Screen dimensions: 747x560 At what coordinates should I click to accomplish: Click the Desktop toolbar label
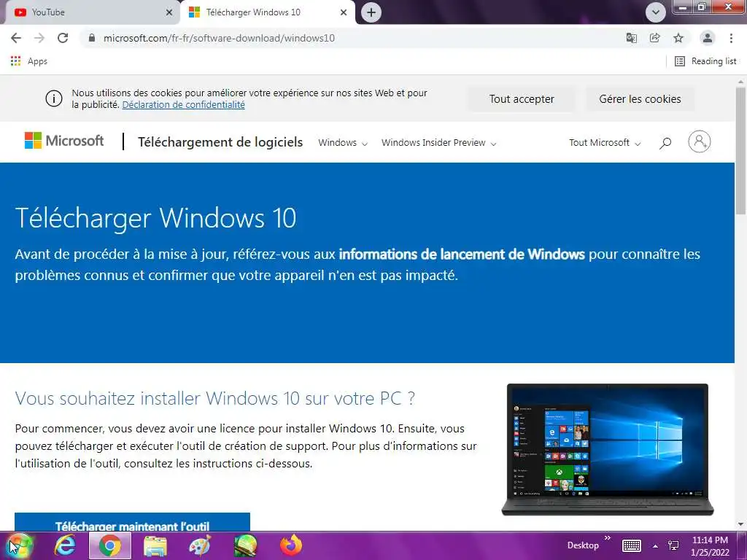583,545
